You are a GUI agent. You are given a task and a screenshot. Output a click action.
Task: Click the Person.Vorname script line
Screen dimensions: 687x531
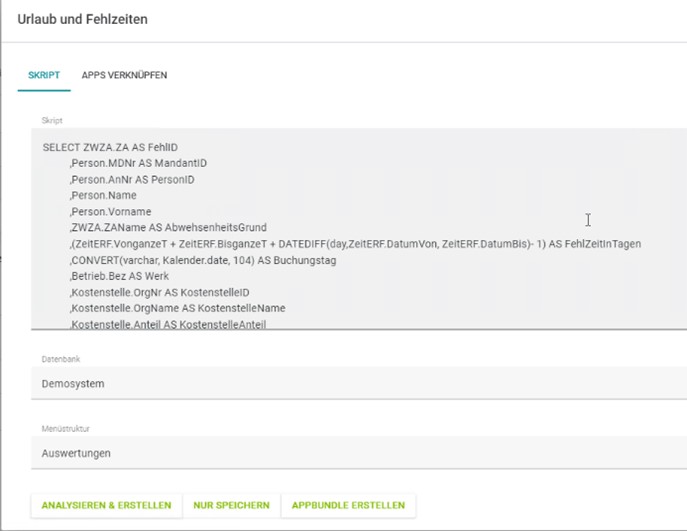(110, 212)
